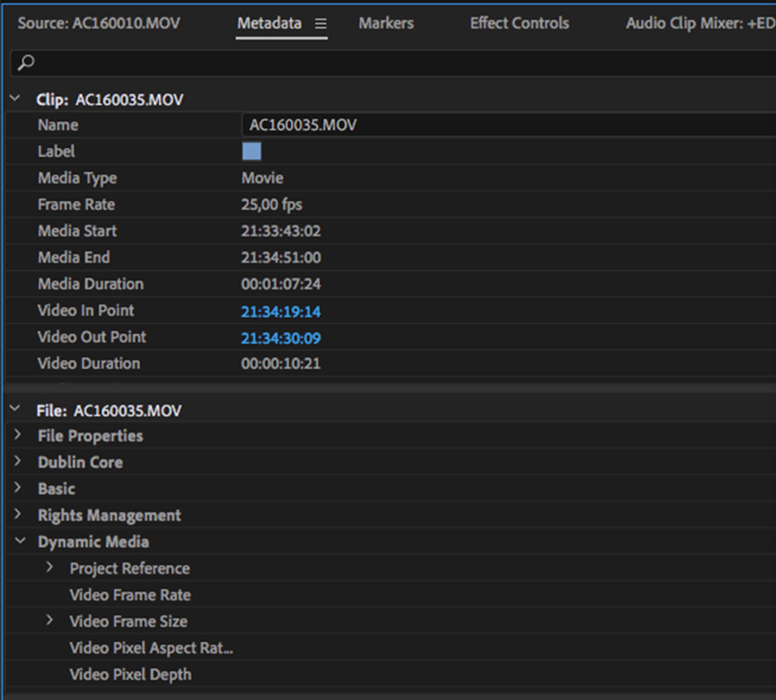Click the Video Out Point timecode
Image resolution: width=776 pixels, height=700 pixels.
pyautogui.click(x=281, y=338)
